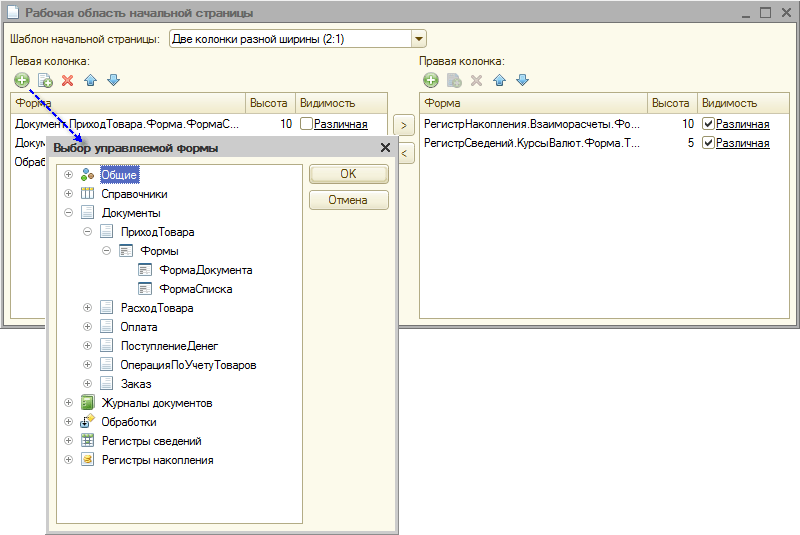The width and height of the screenshot is (800, 535).
Task: Click the green Add icon in left column toolbar
Action: pos(22,80)
